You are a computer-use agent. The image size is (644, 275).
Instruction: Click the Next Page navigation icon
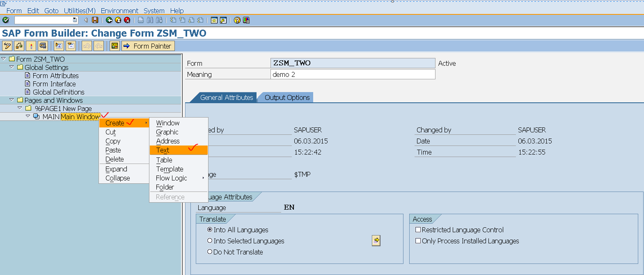(191, 20)
